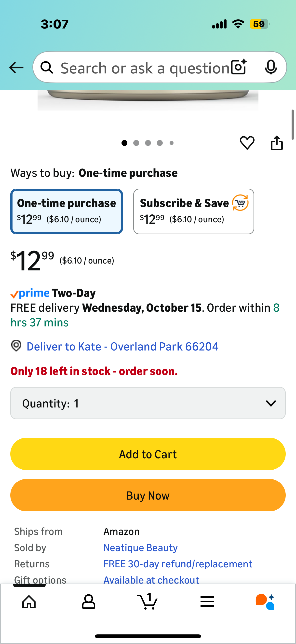This screenshot has width=296, height=644.
Task: Select the Subscribe & Save option
Action: pyautogui.click(x=194, y=211)
